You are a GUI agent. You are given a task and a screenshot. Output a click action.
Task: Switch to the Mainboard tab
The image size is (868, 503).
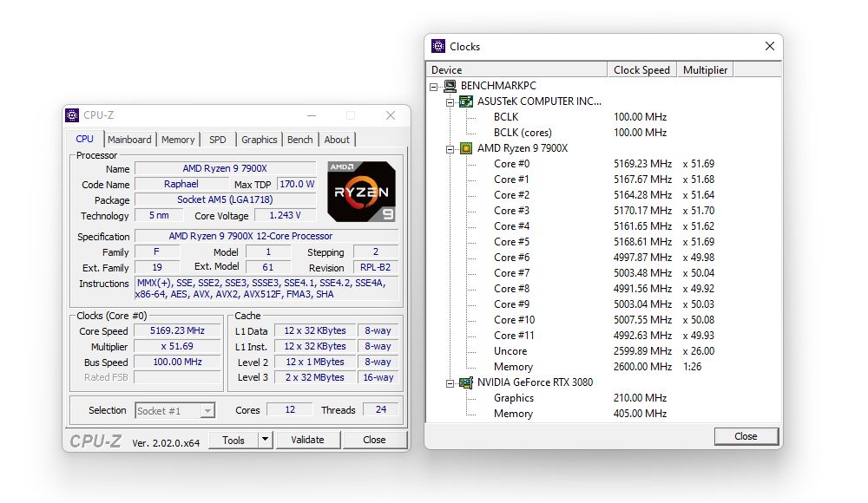click(x=129, y=140)
